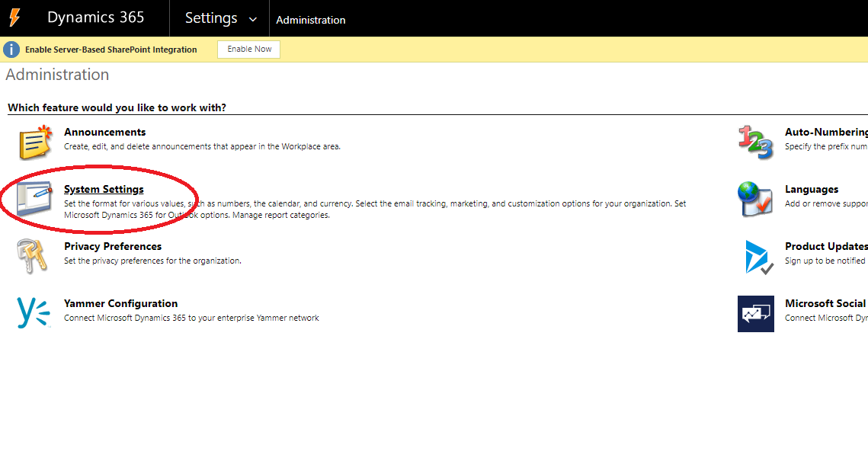Click the Auto-Numbering 123 icon
The image size is (868, 464).
pyautogui.click(x=756, y=142)
